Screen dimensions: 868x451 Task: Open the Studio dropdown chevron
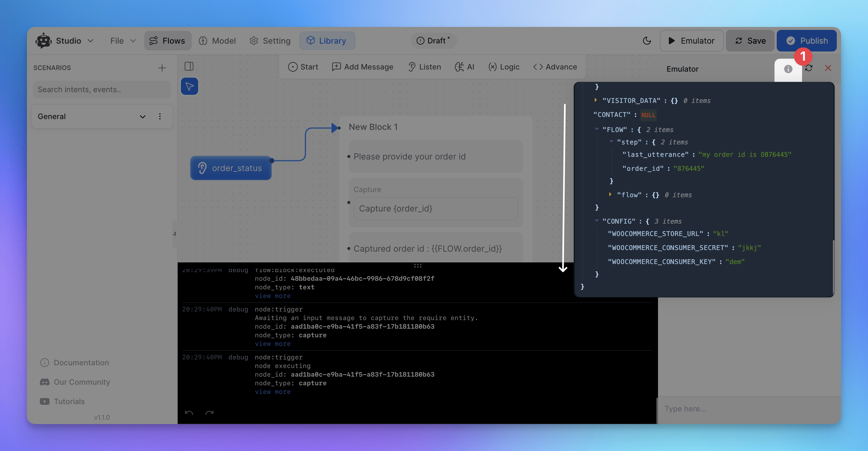click(x=90, y=41)
